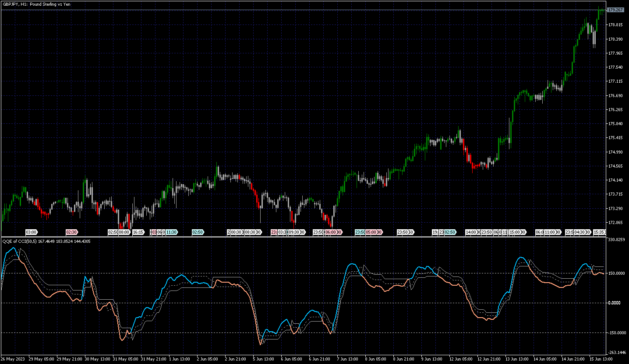Click the cyan 11:30 event marker
The image size is (629, 364).
[x=172, y=232]
